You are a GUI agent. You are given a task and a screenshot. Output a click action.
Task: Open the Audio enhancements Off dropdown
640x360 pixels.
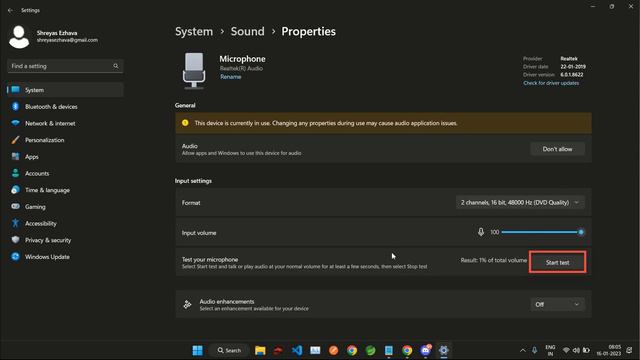coord(557,304)
